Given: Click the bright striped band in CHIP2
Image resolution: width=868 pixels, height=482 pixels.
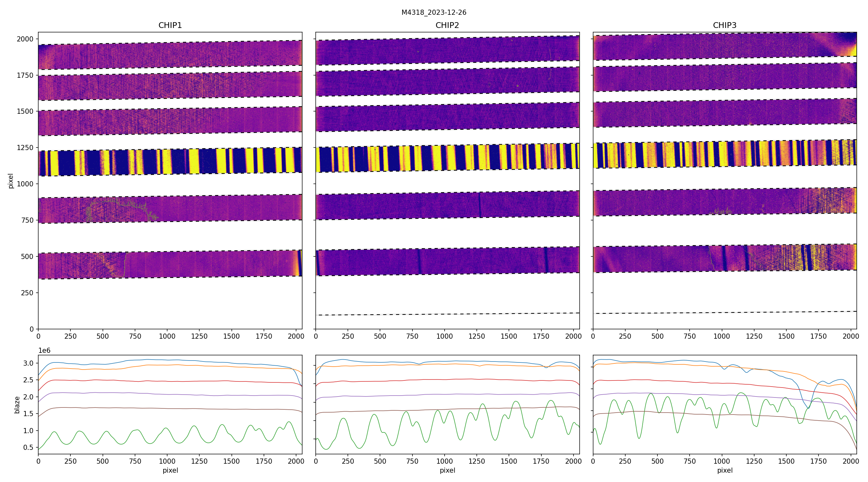Looking at the screenshot, I should [x=447, y=158].
